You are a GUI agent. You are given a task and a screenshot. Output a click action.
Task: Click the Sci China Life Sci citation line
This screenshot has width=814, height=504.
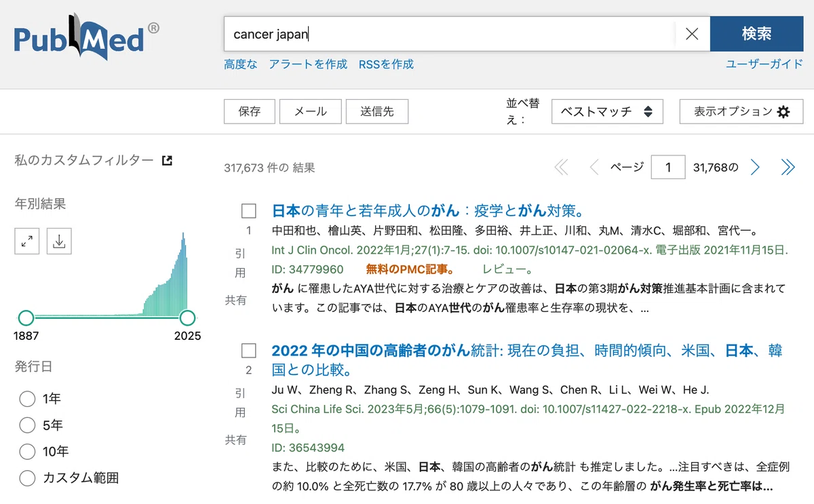point(528,419)
